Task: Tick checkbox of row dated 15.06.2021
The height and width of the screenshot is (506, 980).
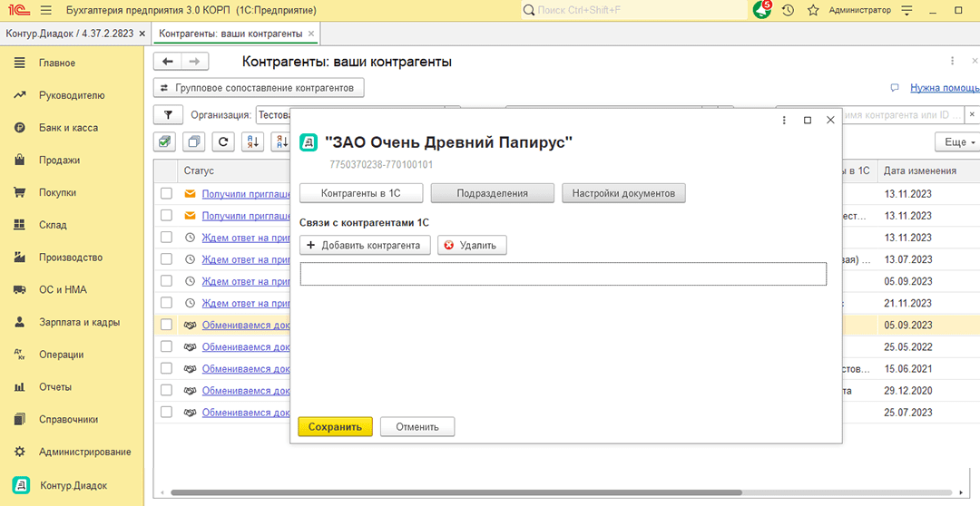Action: [x=166, y=368]
